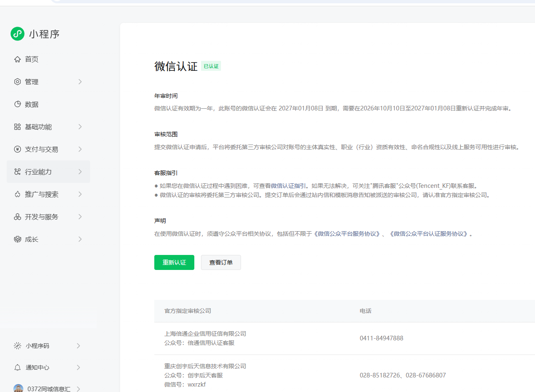The image size is (535, 392).
Task: Click the 开发与服务 icon
Action: tap(18, 217)
